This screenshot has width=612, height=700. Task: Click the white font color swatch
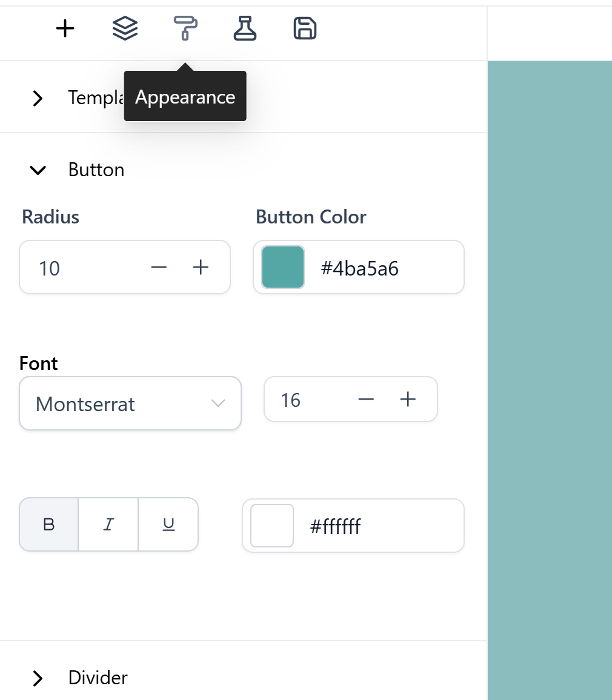pos(271,526)
